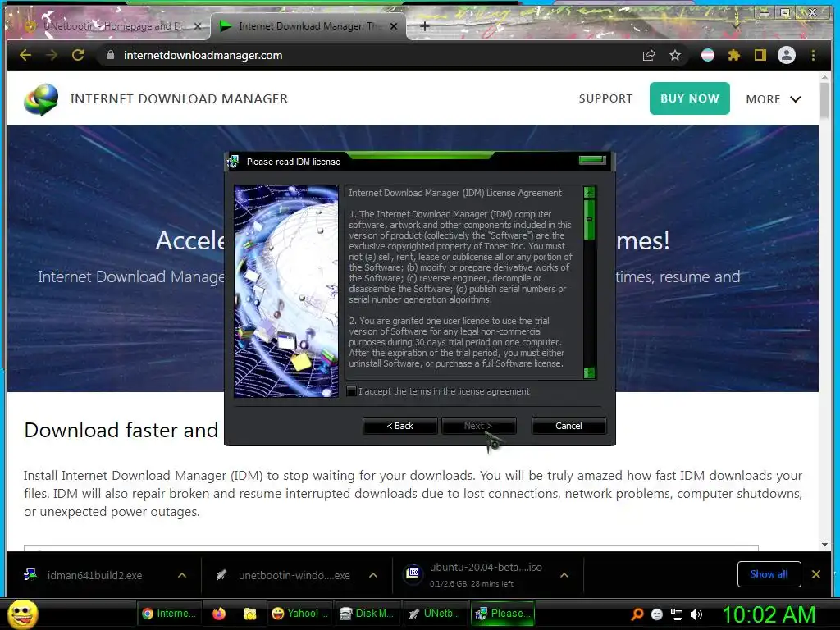
Task: Open the Extensions puzzle piece menu
Action: click(734, 55)
